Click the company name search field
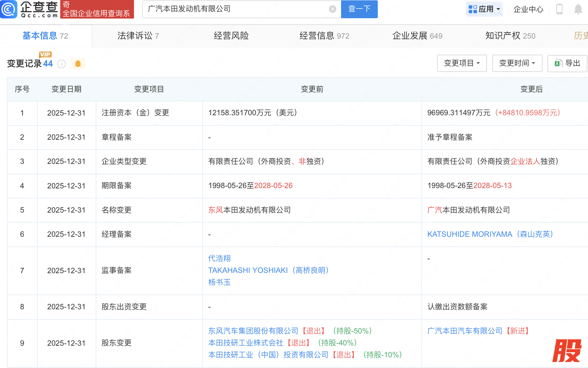This screenshot has height=368, width=588. tap(235, 9)
